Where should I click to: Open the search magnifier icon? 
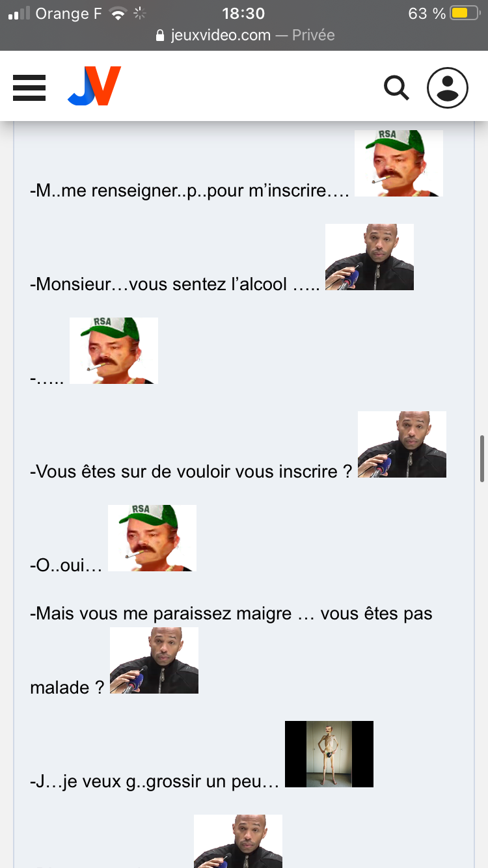(x=396, y=87)
